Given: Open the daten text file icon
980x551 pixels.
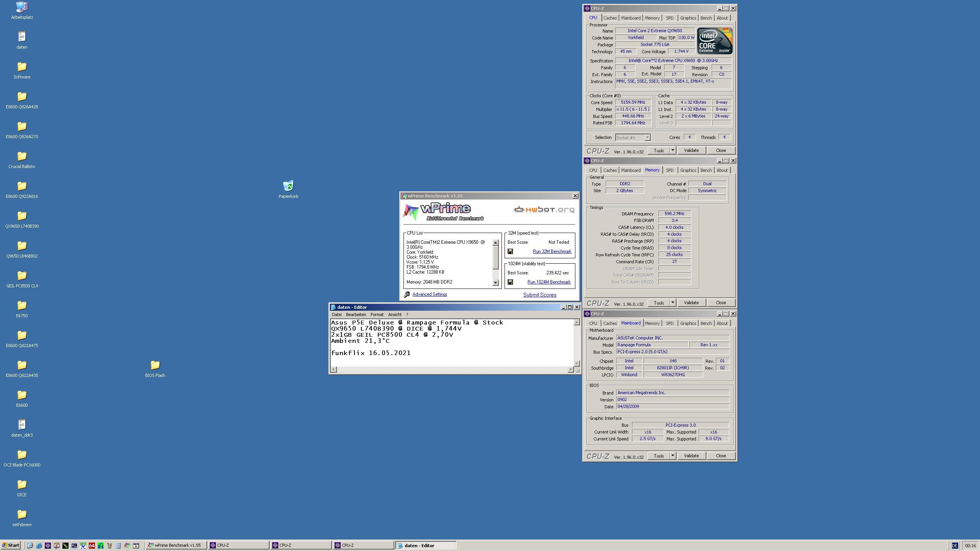Looking at the screenshot, I should (22, 40).
